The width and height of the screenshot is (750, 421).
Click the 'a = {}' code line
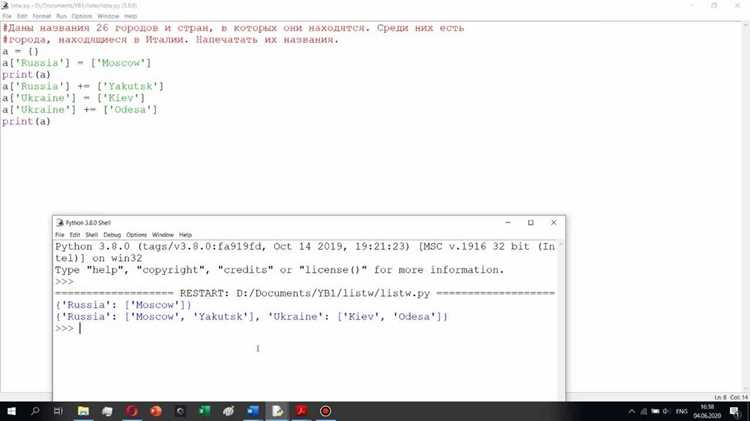pyautogui.click(x=20, y=52)
